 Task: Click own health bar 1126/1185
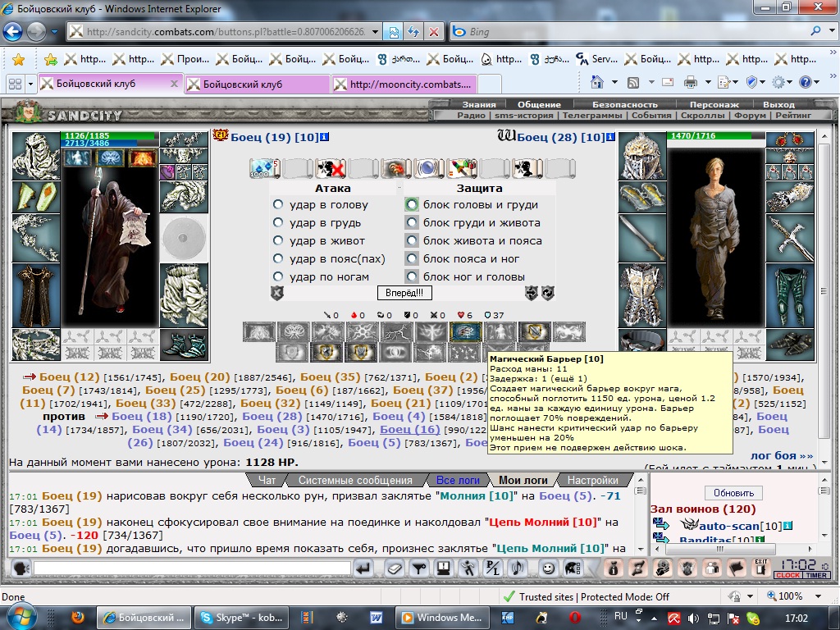point(109,135)
